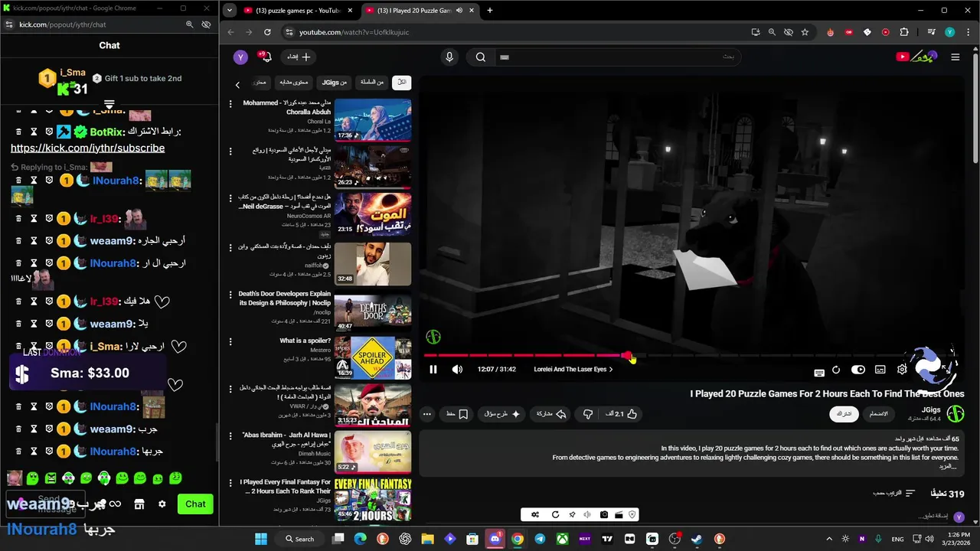980x551 pixels.
Task: Save video with bookmark button
Action: [457, 414]
